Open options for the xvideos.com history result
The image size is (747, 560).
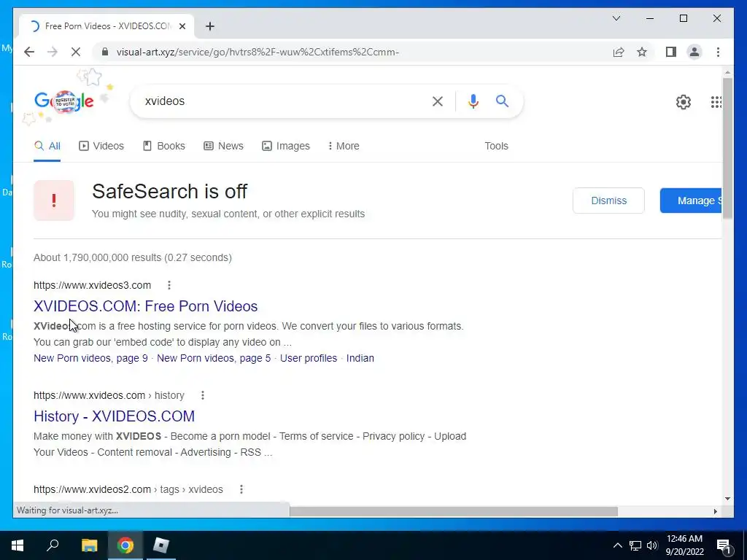[203, 395]
